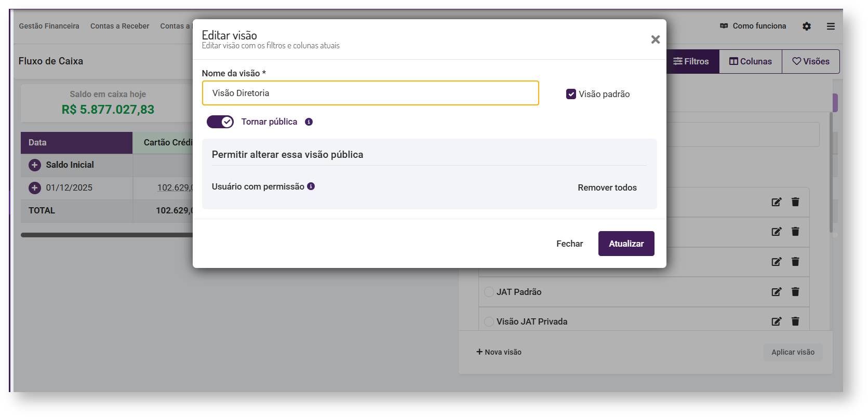
Task: Toggle off the Tornar pública switch
Action: coord(220,122)
